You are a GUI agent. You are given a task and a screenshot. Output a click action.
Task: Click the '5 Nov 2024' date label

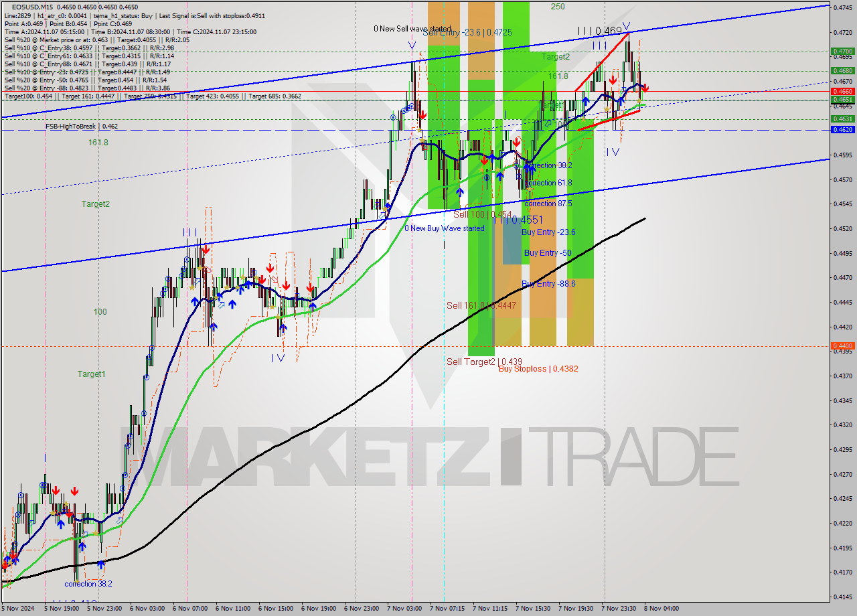pyautogui.click(x=19, y=609)
